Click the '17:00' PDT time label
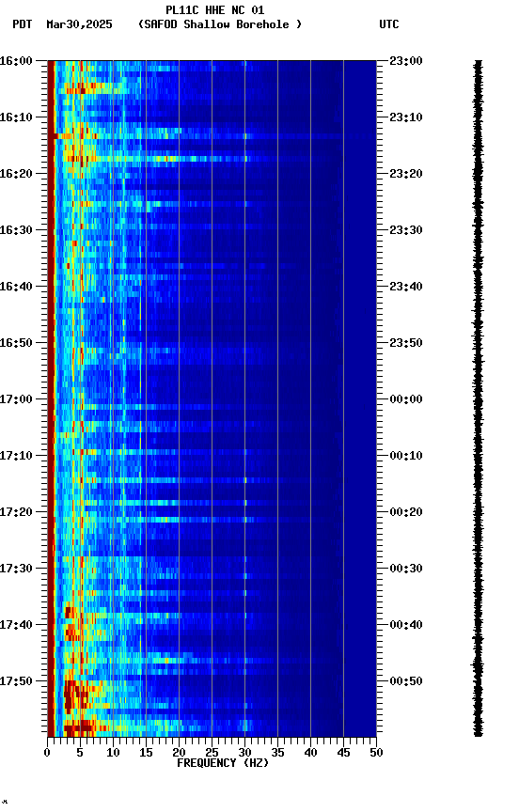 [16, 399]
